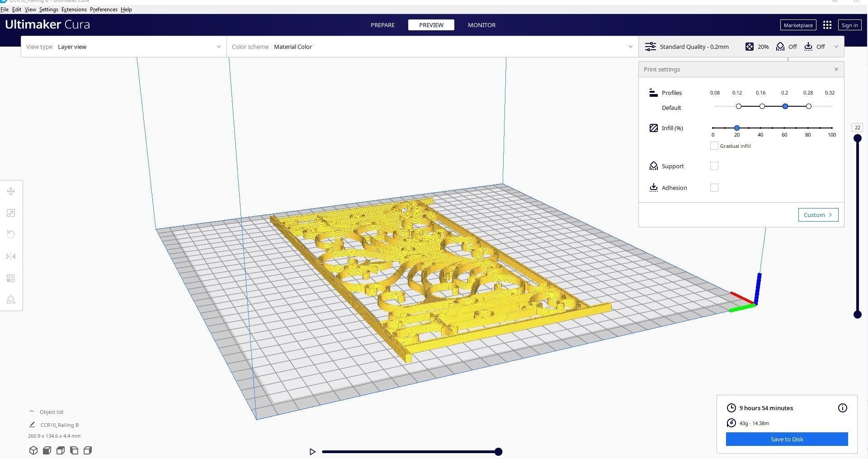Switch to top view camera icon

60,450
